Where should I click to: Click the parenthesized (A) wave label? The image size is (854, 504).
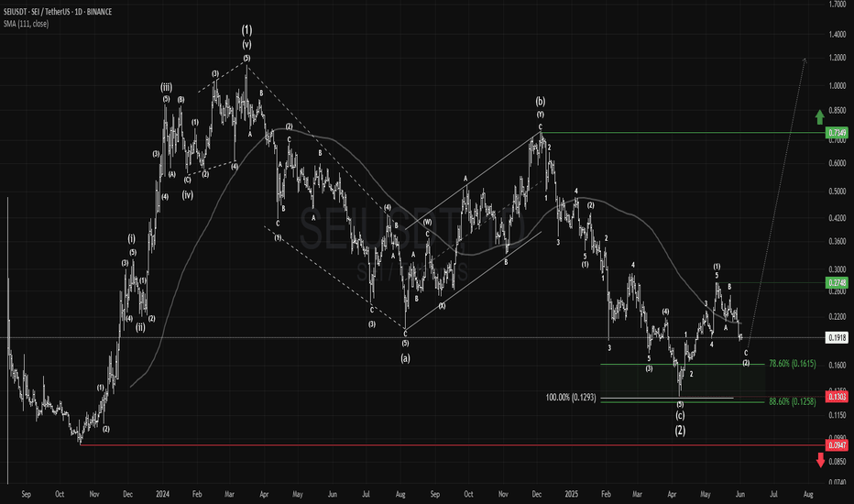pos(171,174)
